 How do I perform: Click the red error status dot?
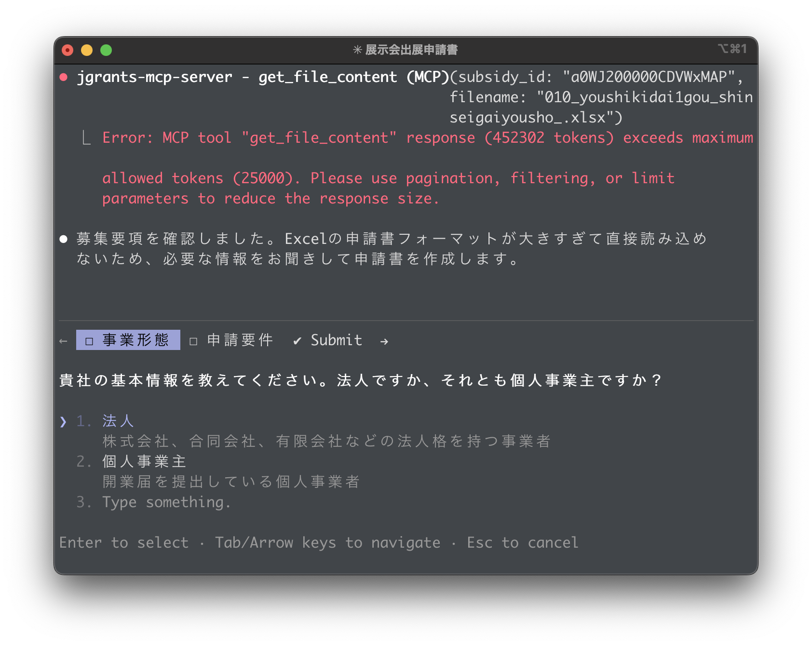pyautogui.click(x=64, y=77)
